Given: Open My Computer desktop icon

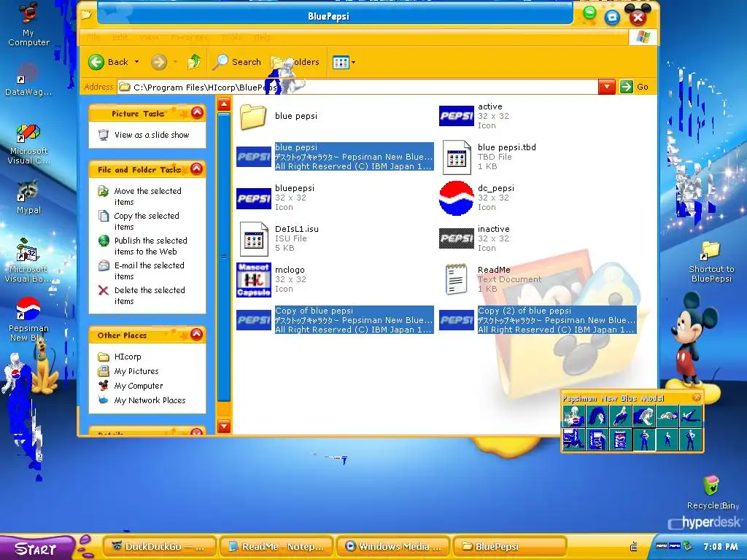Looking at the screenshot, I should [x=28, y=24].
